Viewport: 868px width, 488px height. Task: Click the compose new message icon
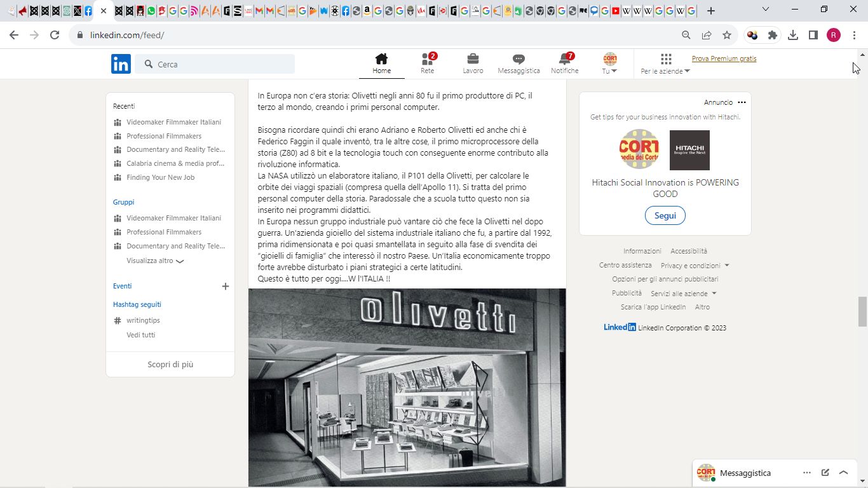click(825, 473)
